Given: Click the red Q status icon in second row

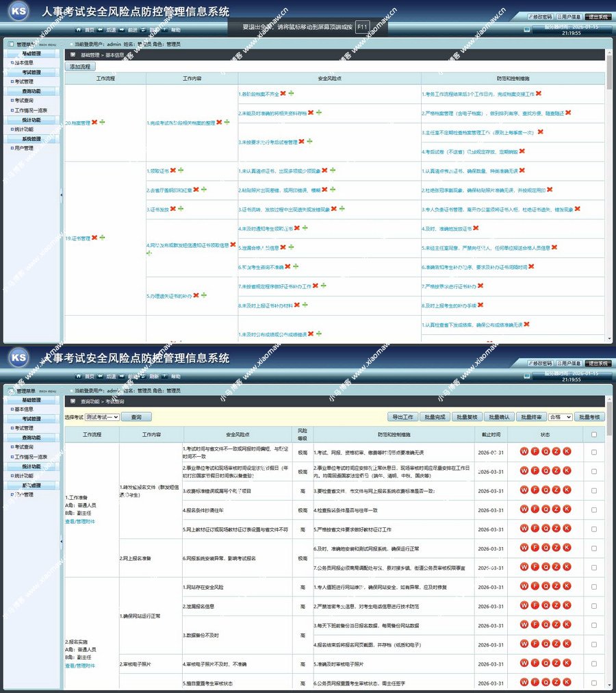Looking at the screenshot, I should (x=546, y=470).
